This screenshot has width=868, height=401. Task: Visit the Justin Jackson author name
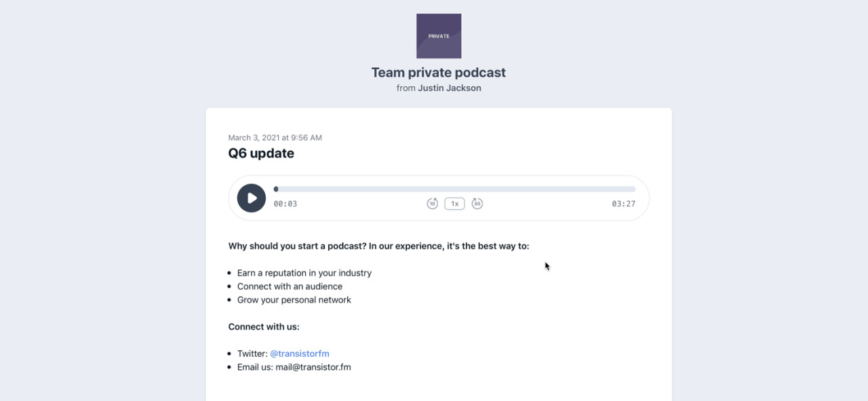(x=450, y=88)
